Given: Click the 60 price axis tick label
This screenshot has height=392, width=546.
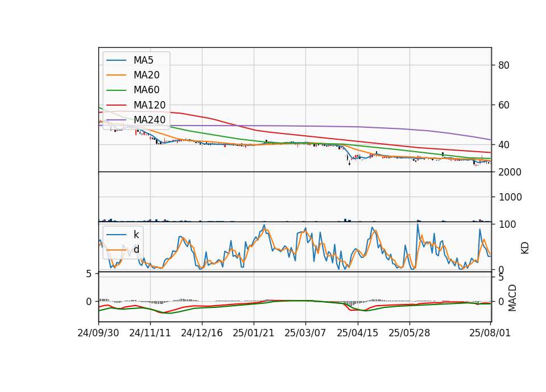Looking at the screenshot, I should point(504,105).
